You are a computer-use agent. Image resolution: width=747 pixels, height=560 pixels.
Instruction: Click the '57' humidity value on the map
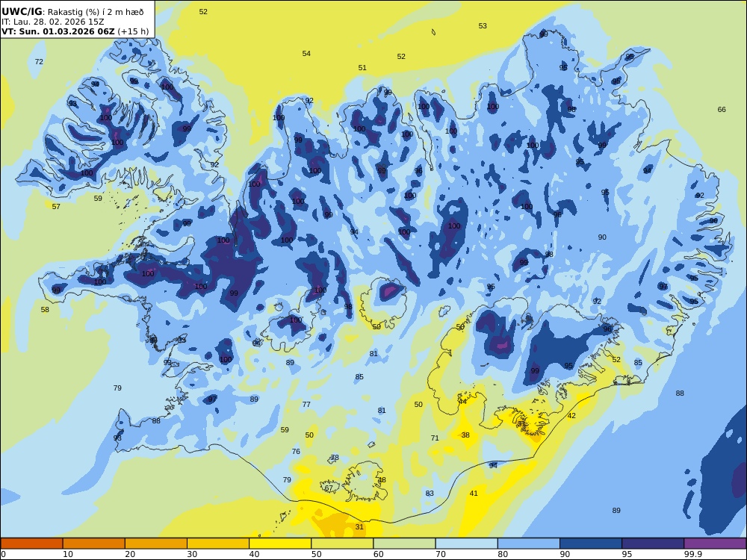pos(56,207)
